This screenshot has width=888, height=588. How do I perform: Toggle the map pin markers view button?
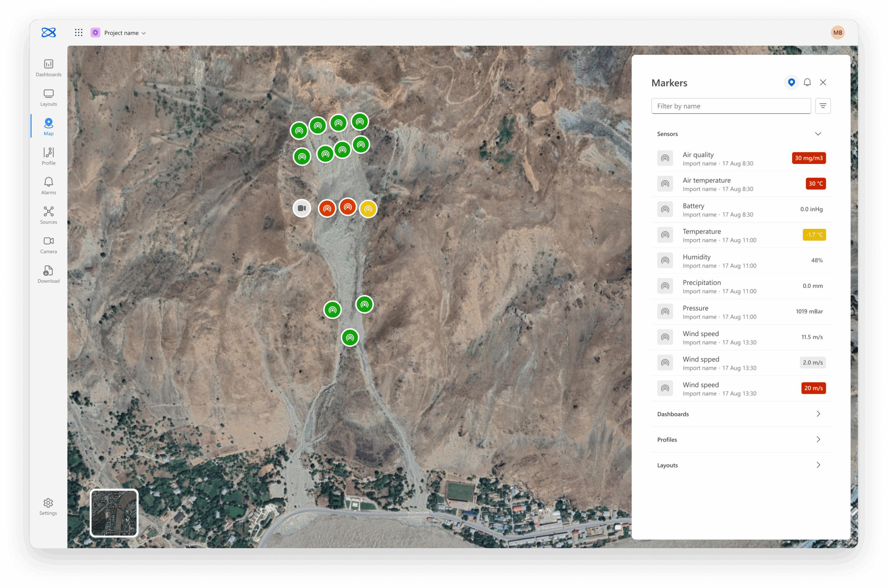791,82
